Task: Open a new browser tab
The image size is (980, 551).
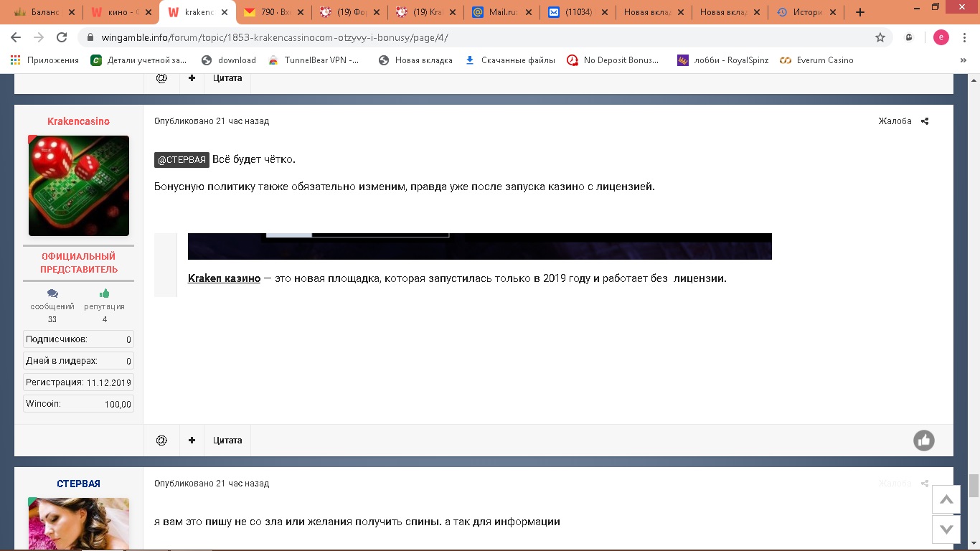Action: (860, 12)
